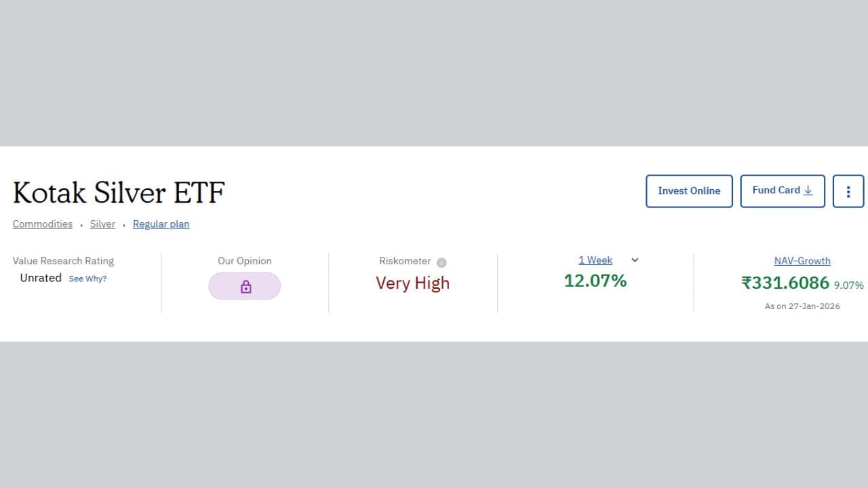The image size is (868, 488).
Task: Go to the Commodities category
Action: coord(42,224)
